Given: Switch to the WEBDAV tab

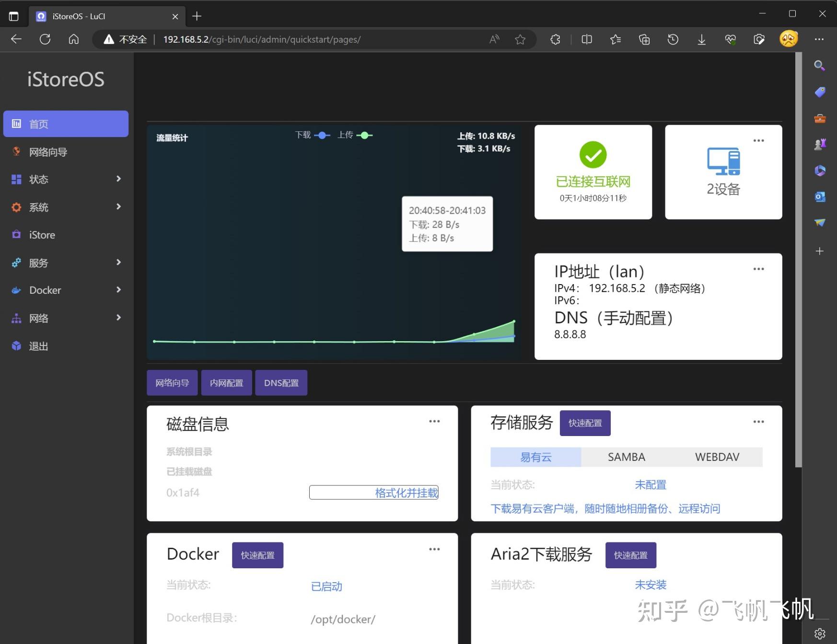Looking at the screenshot, I should [716, 457].
